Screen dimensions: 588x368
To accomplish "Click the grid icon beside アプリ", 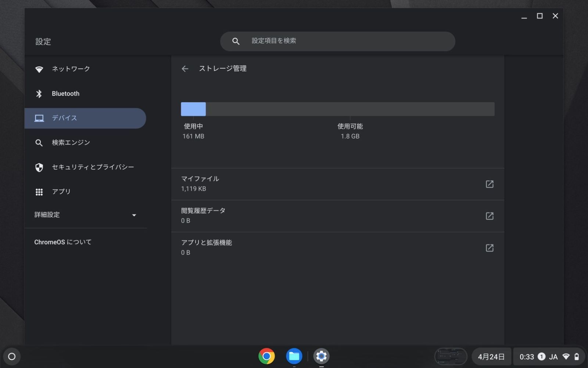I will (x=39, y=192).
